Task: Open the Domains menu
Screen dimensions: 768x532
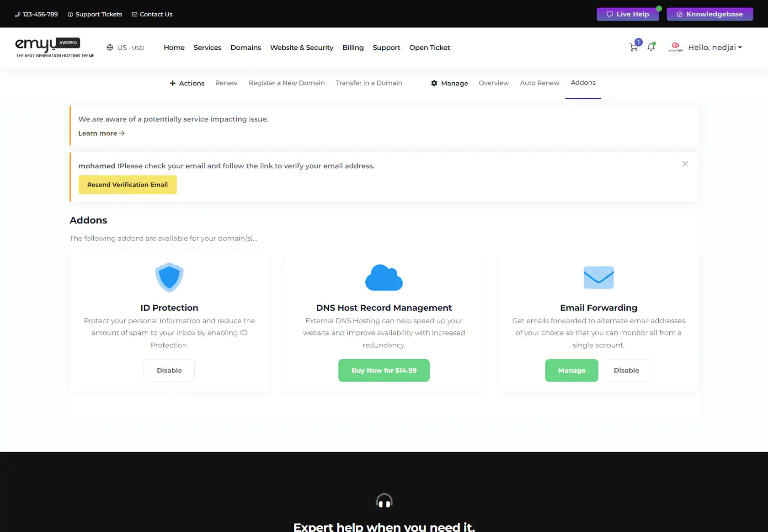Action: 246,48
